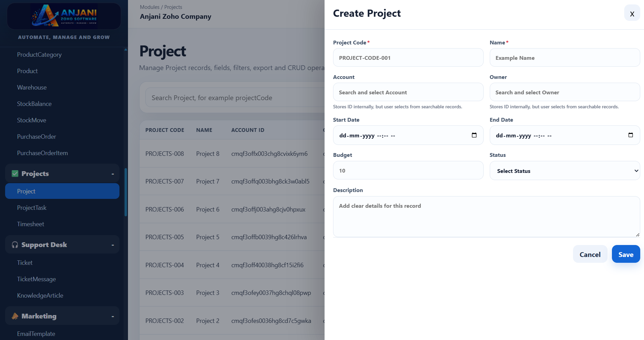Click the Projects checkmark icon in sidebar
The image size is (644, 340).
(15, 174)
